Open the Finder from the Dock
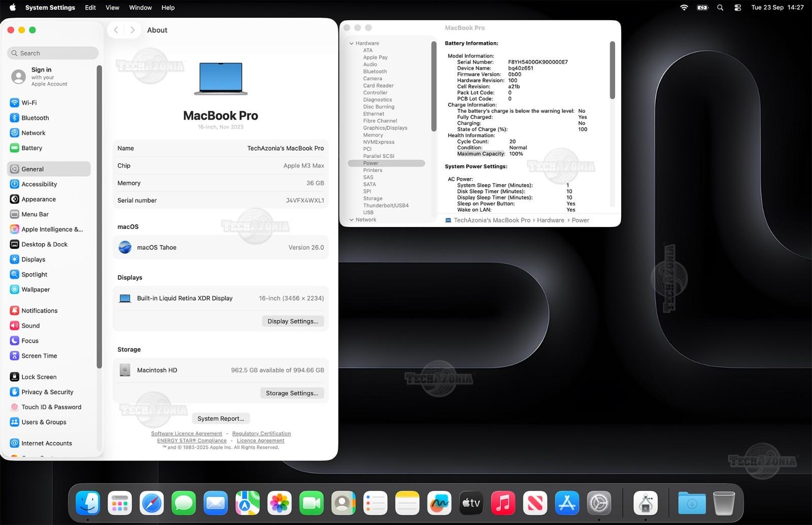The image size is (812, 525). pos(88,504)
